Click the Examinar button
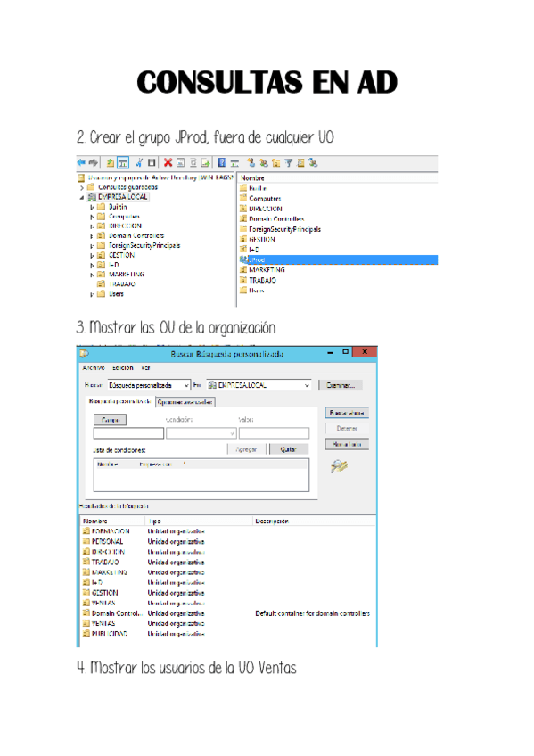Viewport: 534px width, 756px height. tap(341, 385)
